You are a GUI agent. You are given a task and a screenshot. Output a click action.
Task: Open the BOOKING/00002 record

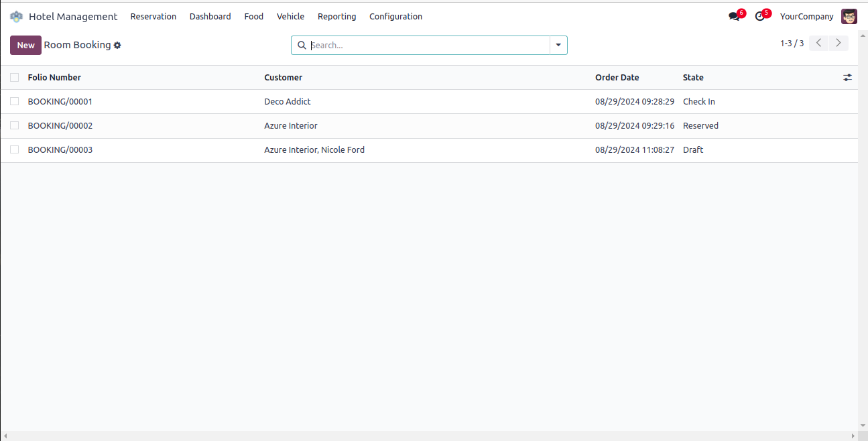click(x=60, y=126)
